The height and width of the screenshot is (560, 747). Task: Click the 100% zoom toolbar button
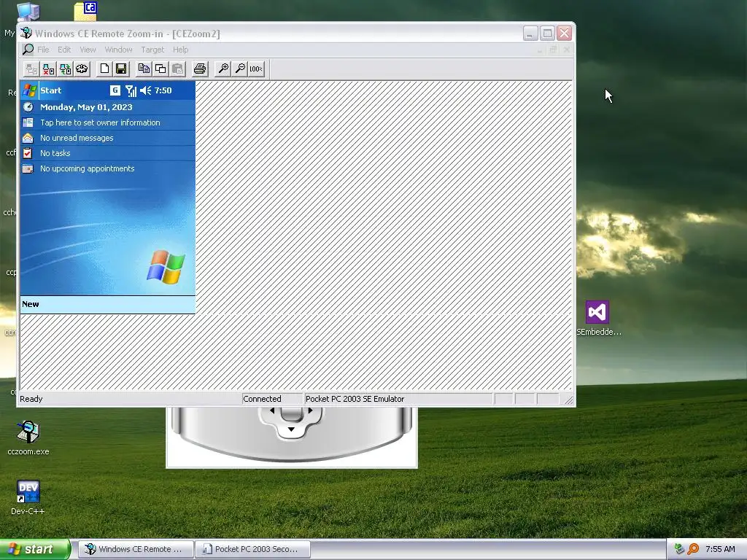256,69
